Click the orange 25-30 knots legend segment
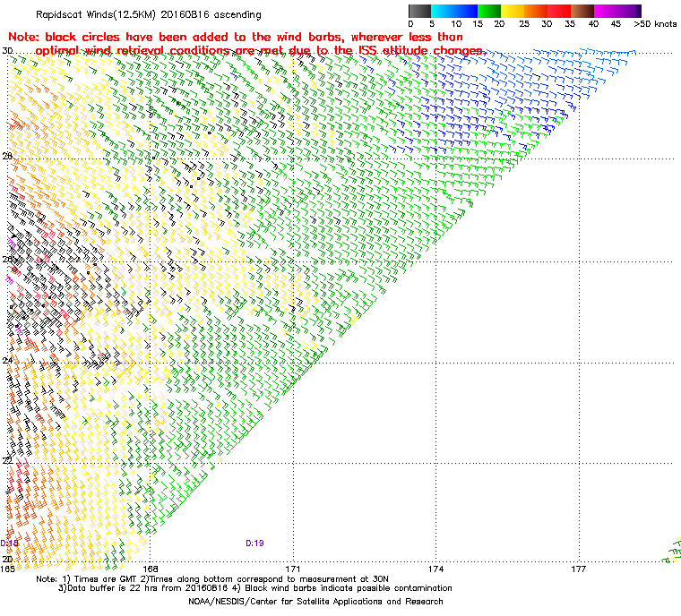The height and width of the screenshot is (616, 681). coord(536,11)
